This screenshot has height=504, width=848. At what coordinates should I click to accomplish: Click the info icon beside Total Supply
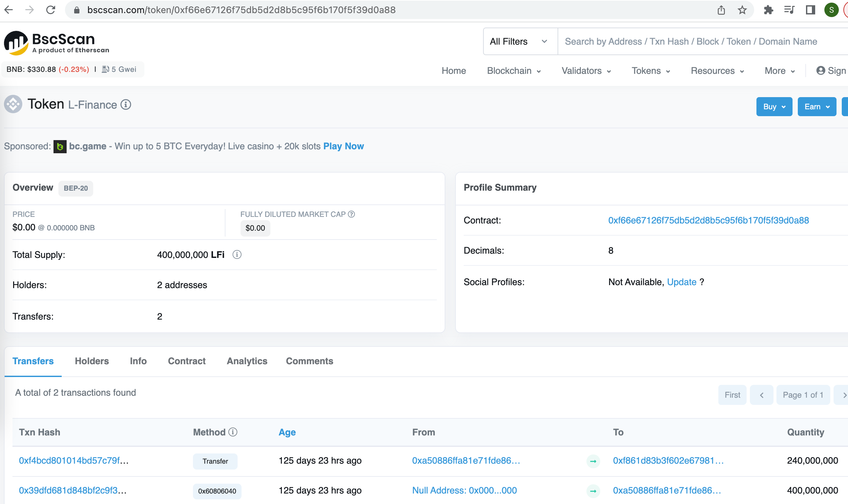(x=237, y=254)
